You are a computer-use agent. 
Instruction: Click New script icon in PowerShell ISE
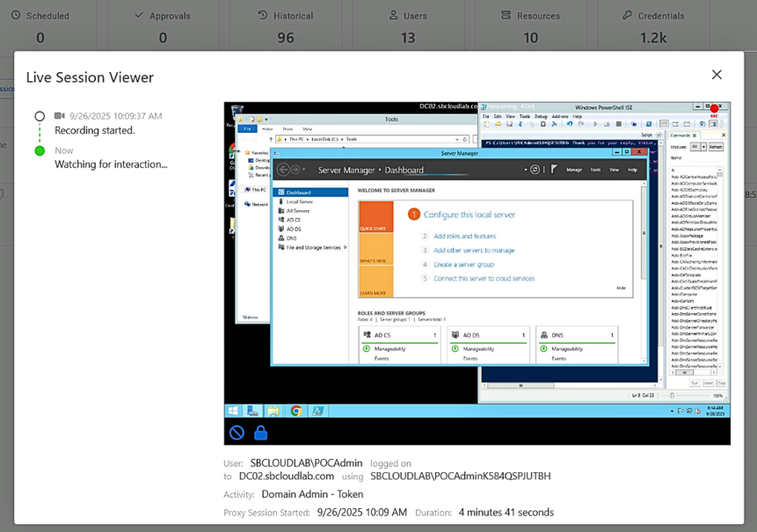[x=487, y=124]
